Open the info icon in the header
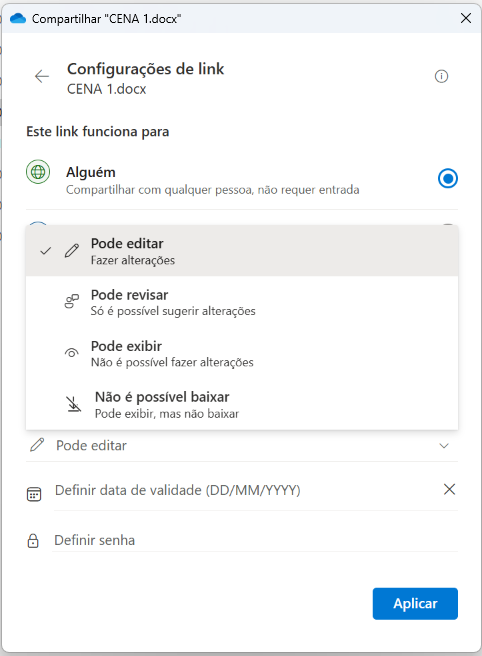 [x=441, y=77]
